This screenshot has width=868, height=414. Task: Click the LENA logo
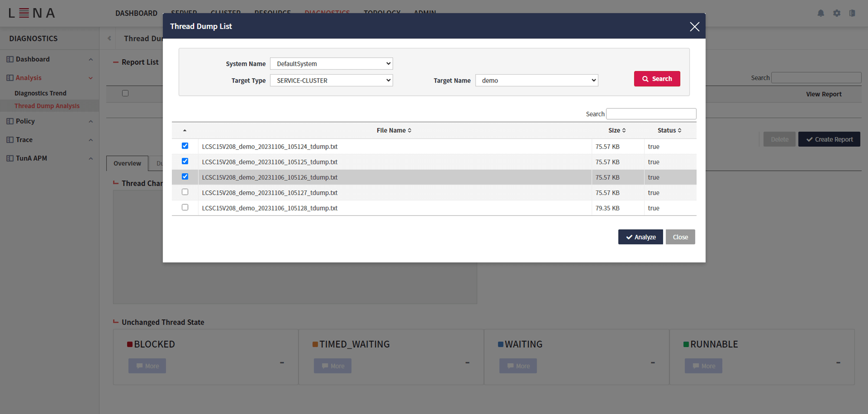click(31, 13)
